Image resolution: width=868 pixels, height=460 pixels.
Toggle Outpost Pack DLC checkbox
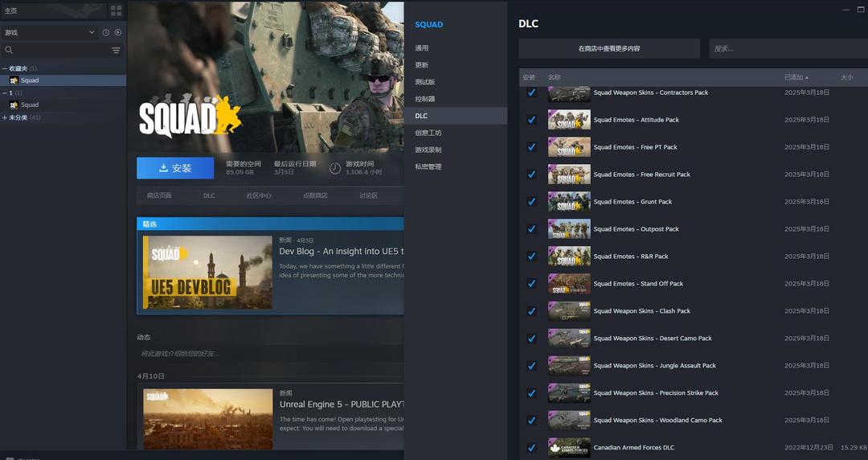pos(531,229)
